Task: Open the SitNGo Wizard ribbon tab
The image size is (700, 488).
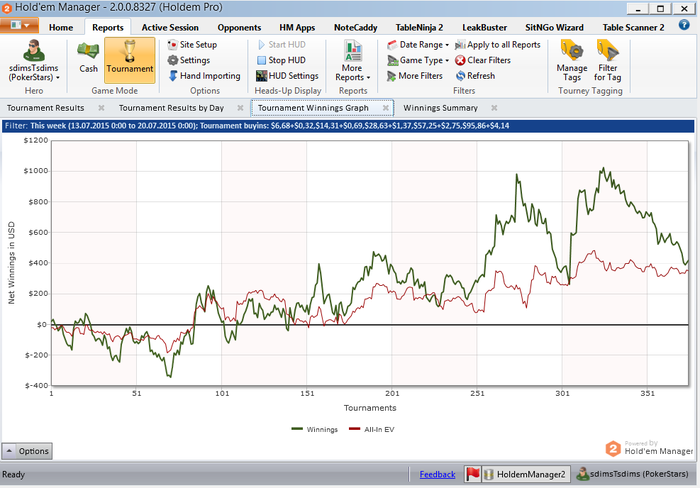Action: (554, 28)
